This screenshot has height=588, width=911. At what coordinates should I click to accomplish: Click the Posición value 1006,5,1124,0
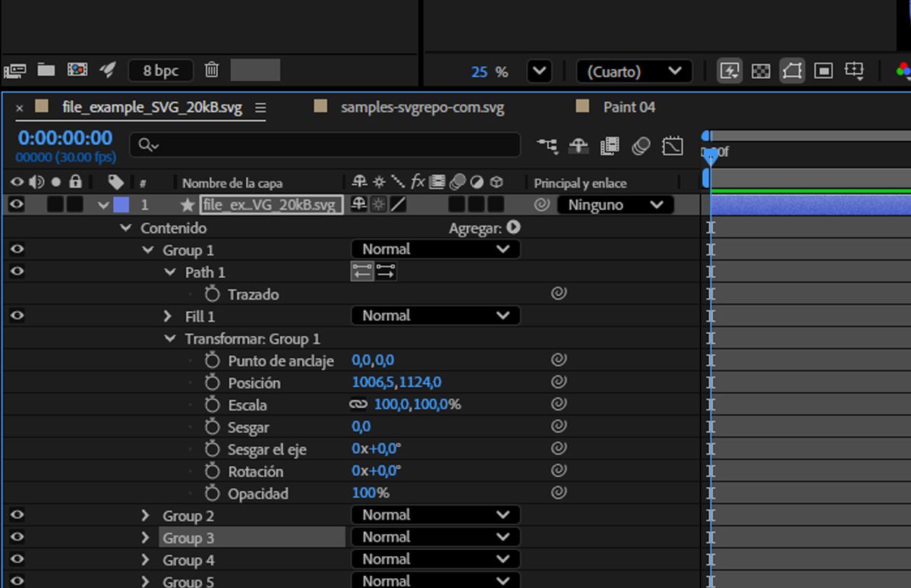click(396, 382)
